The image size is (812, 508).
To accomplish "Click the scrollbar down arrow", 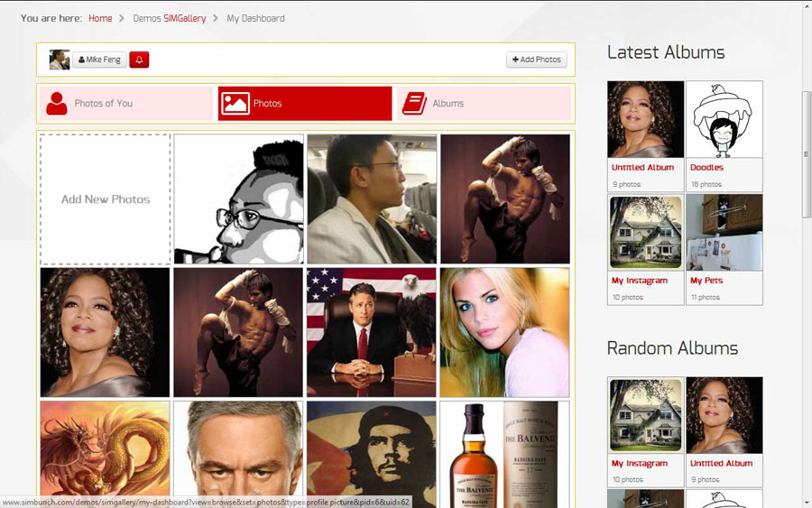I will pos(807,503).
